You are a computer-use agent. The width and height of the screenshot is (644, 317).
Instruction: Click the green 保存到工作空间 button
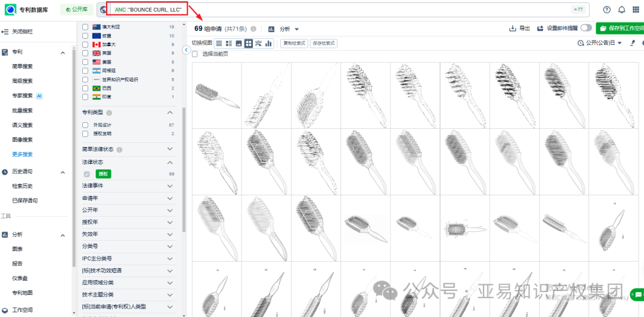[x=621, y=28]
